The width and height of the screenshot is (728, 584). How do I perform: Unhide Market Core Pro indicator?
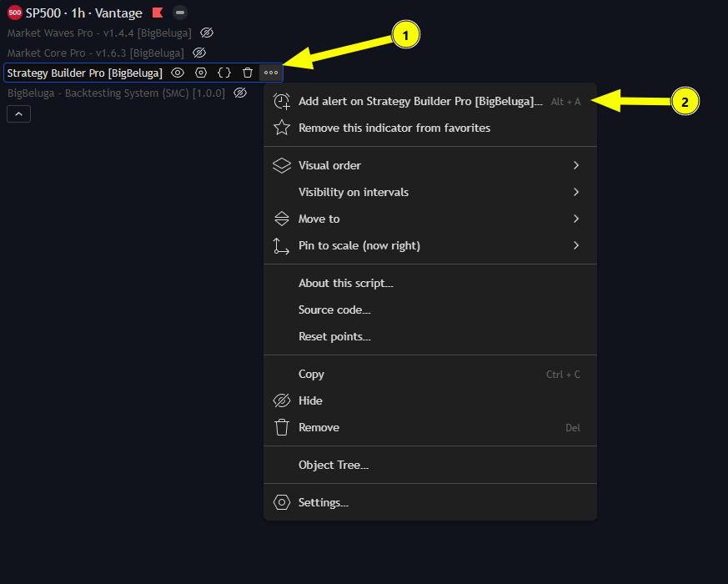(199, 53)
